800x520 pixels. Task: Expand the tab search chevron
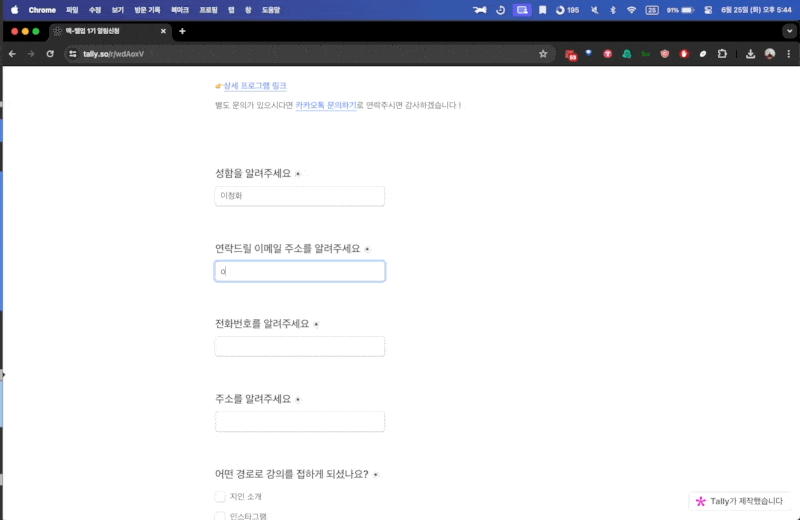click(x=788, y=31)
